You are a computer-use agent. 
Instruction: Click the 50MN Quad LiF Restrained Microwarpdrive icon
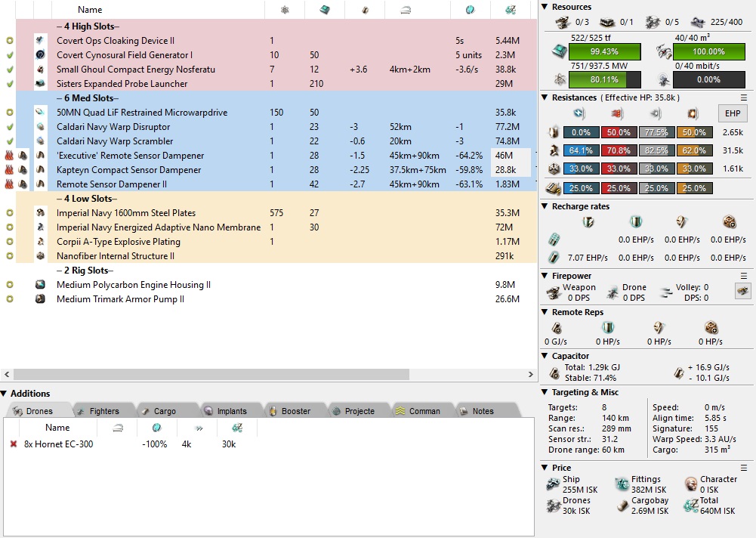[x=41, y=113]
